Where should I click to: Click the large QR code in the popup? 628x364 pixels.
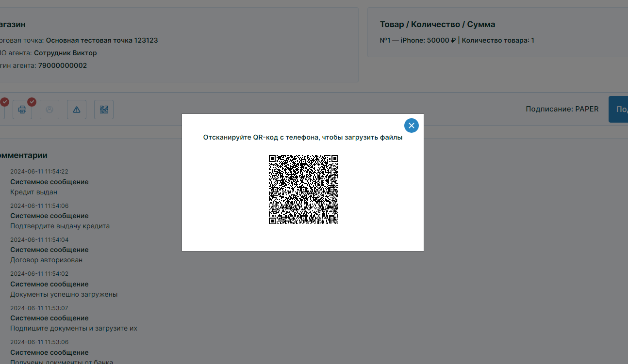coord(303,190)
